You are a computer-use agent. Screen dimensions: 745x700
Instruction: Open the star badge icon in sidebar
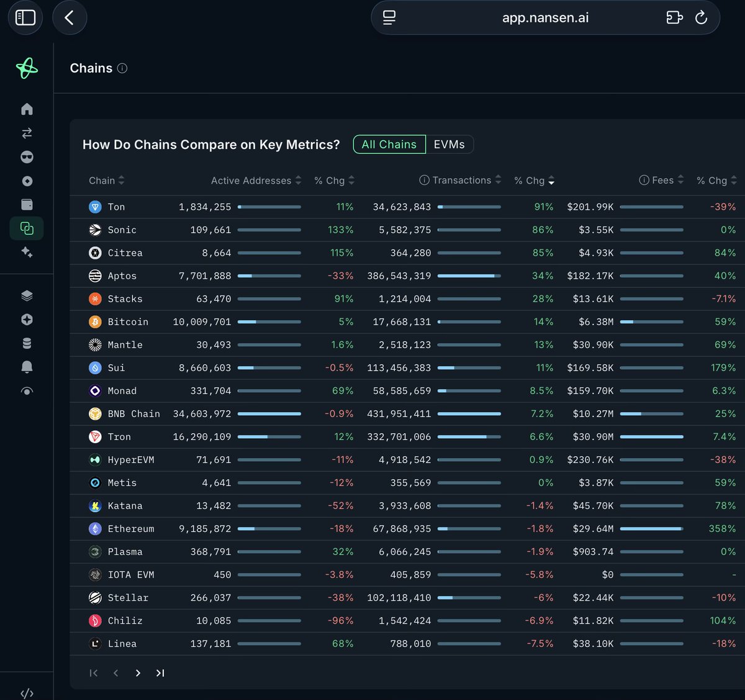[x=27, y=320]
